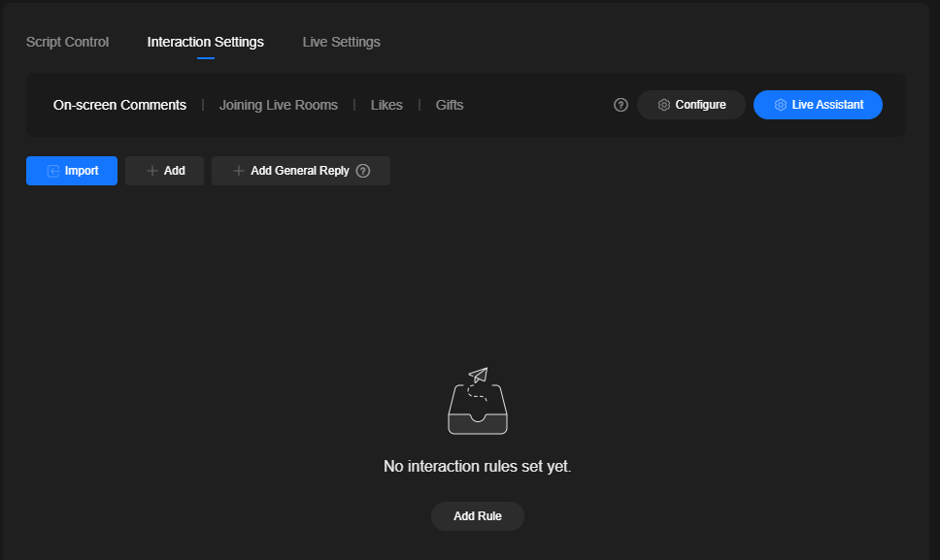Screen dimensions: 940x560
Task: Open the Configure settings button
Action: click(x=691, y=105)
